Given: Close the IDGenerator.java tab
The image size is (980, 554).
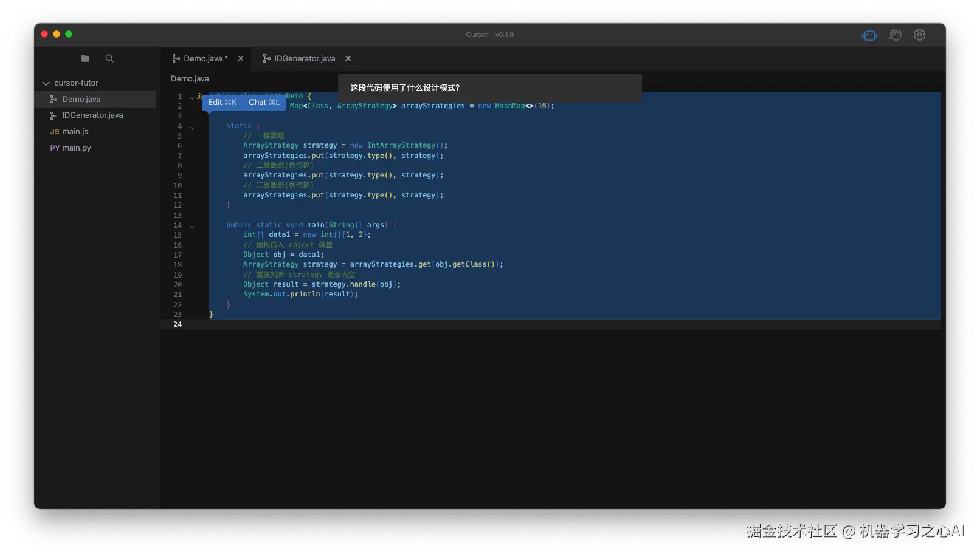Looking at the screenshot, I should pos(348,59).
